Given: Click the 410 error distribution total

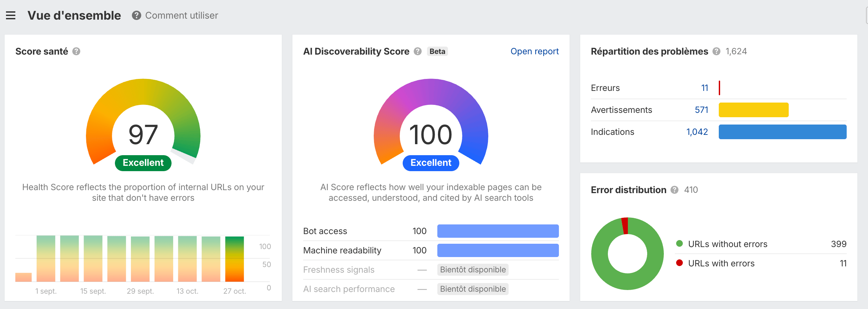Looking at the screenshot, I should (691, 190).
